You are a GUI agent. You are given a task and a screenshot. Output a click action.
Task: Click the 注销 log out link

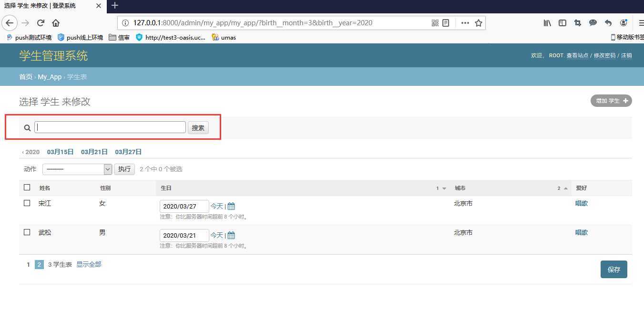coord(626,55)
